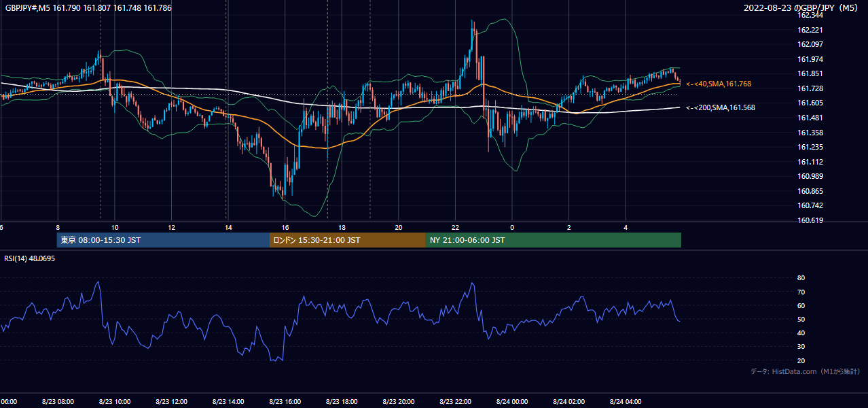Click the GBPJPY#,M5 symbol header text
868x408 pixels.
tap(88, 8)
